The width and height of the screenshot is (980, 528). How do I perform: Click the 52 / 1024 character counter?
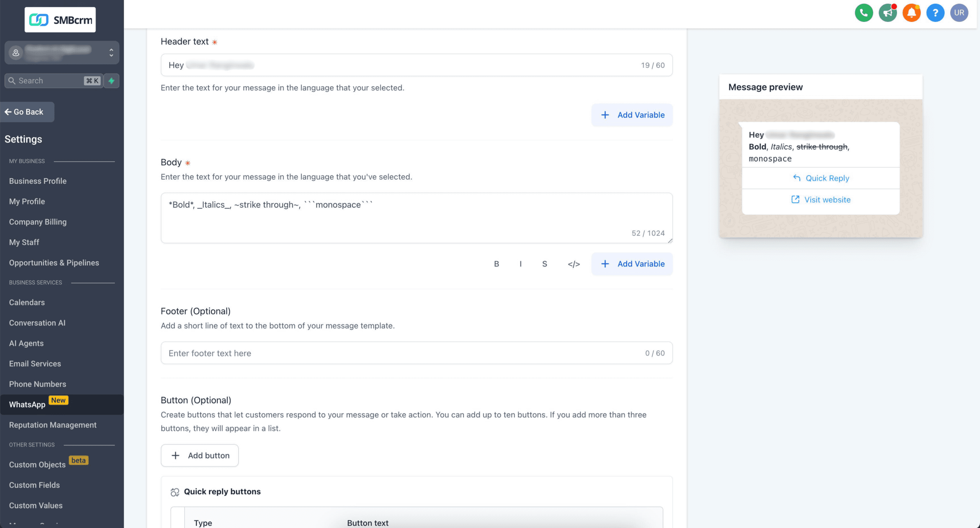click(648, 233)
